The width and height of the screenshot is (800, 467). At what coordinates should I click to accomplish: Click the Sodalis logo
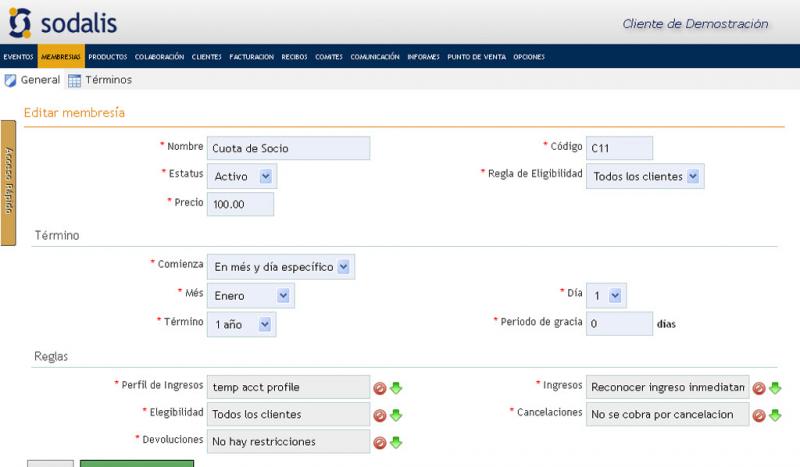[63, 21]
